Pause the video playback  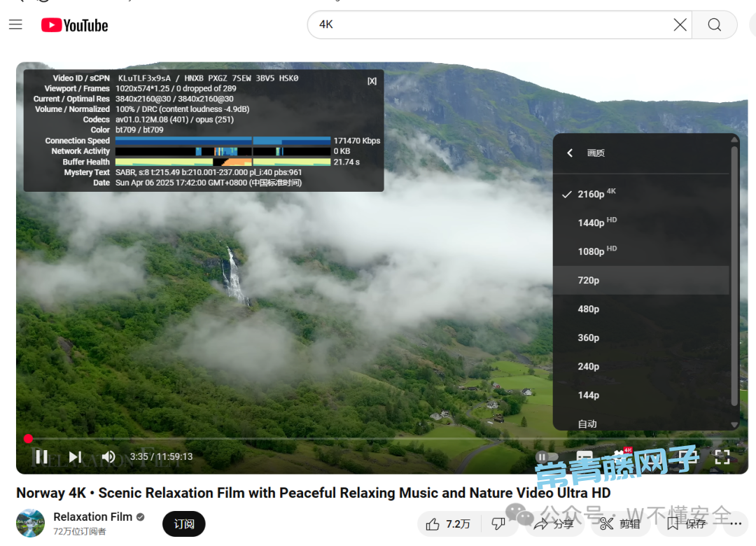click(x=42, y=457)
